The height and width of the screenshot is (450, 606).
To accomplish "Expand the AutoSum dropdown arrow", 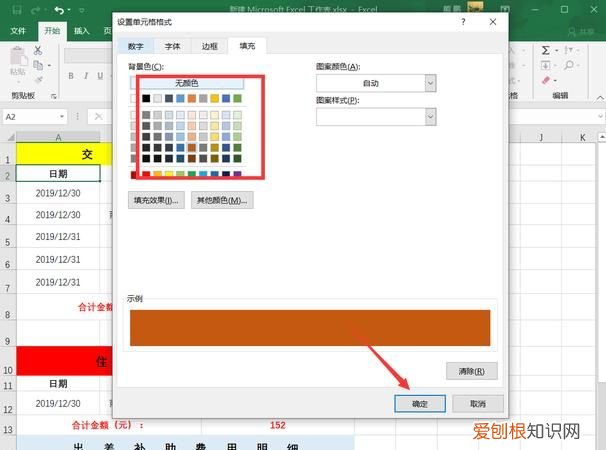I will point(557,51).
